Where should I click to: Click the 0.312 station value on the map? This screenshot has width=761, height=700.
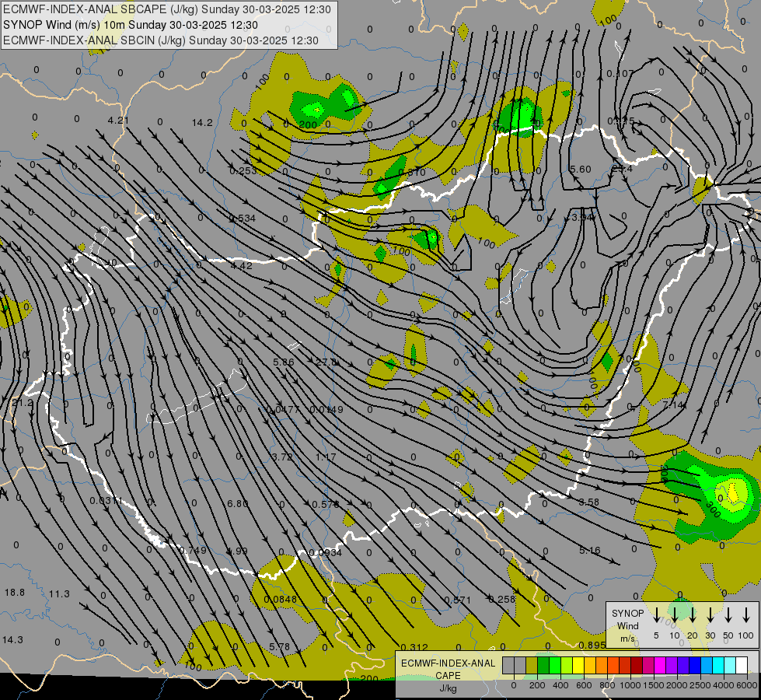[415, 647]
